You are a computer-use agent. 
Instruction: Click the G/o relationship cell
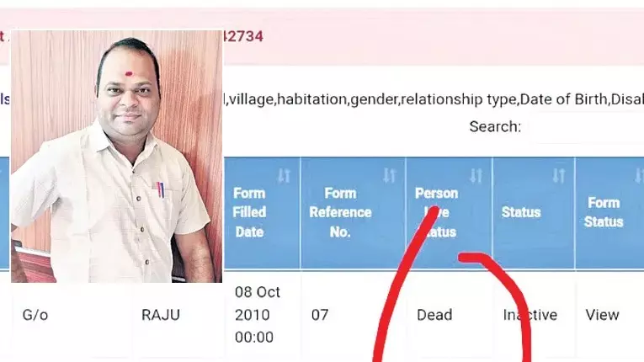[35, 315]
